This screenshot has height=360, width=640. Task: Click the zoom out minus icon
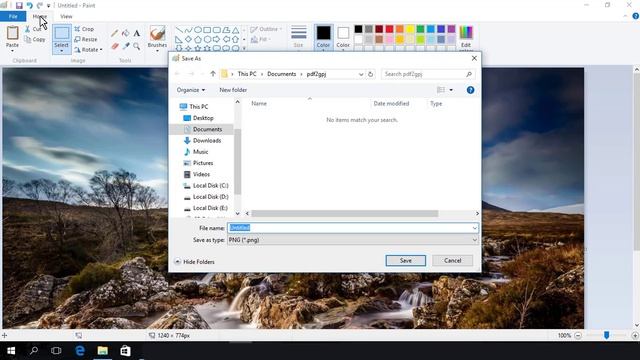578,336
